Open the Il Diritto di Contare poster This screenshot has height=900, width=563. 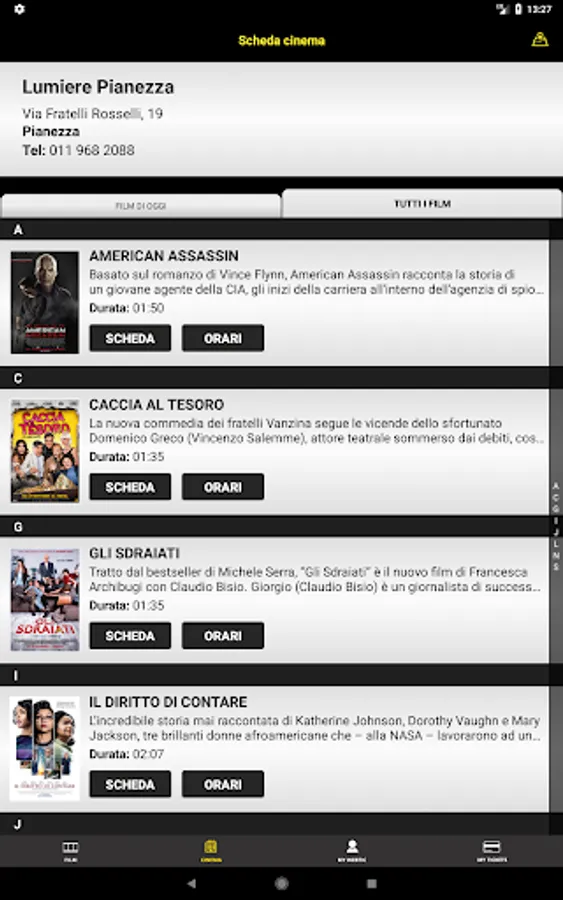(x=45, y=748)
